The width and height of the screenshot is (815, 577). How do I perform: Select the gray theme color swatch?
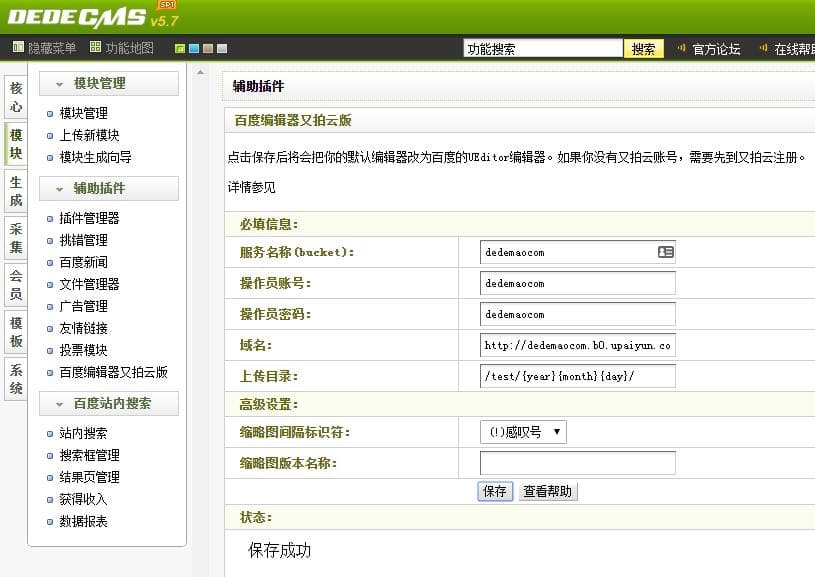point(222,48)
